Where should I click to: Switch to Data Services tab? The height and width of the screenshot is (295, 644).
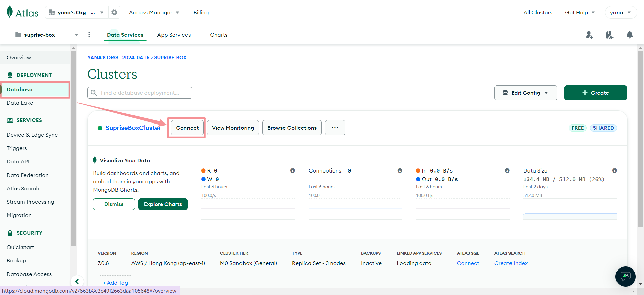(125, 35)
